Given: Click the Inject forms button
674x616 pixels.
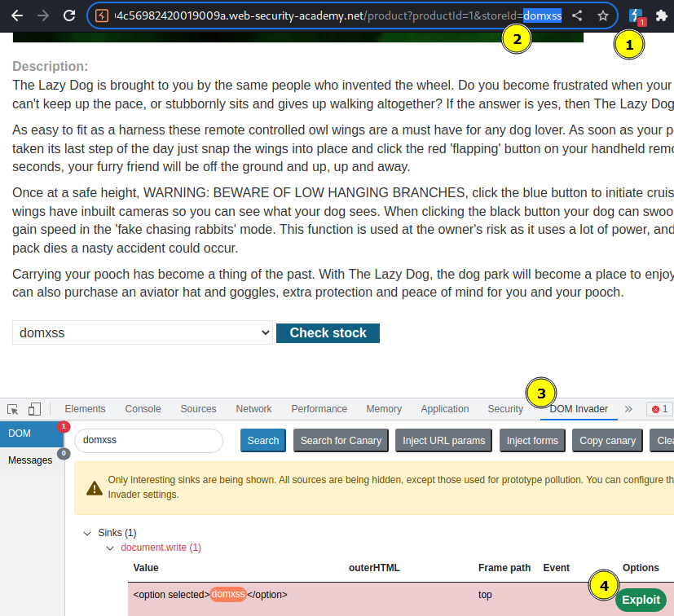Looking at the screenshot, I should coord(532,440).
